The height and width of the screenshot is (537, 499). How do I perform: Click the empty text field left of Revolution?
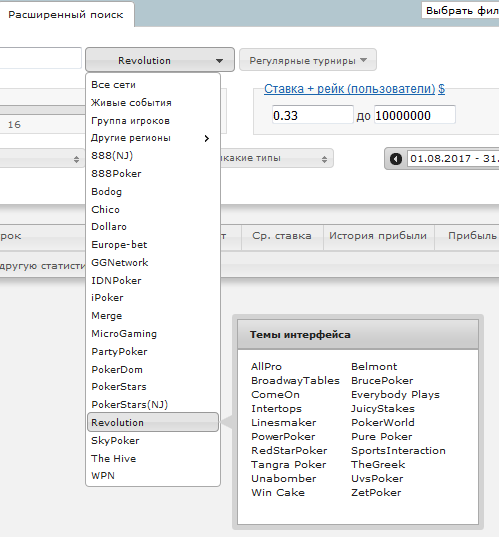(x=40, y=58)
